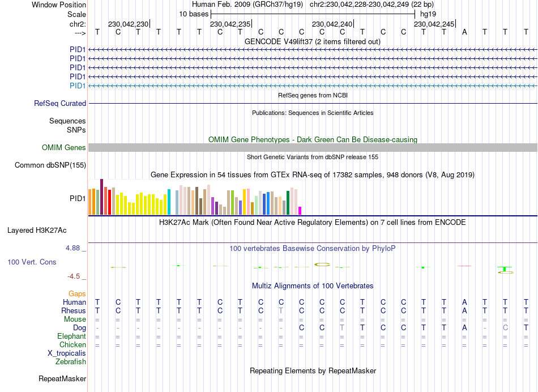Click the RefSeq Curated track label
This screenshot has height=392, width=538.
(60, 103)
